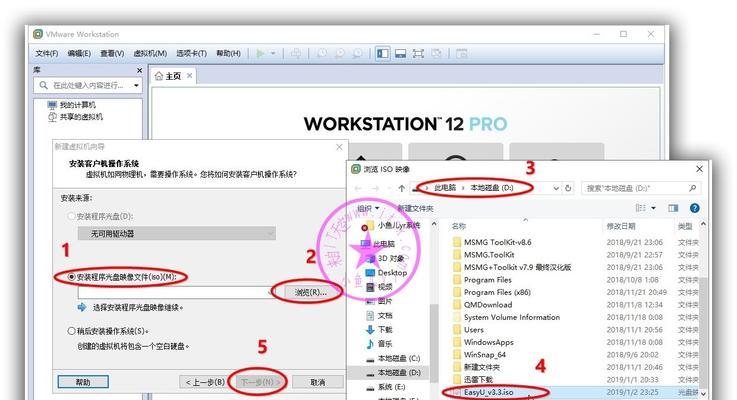Click the up-folder arrow in browse dialog
The height and width of the screenshot is (400, 737).
pyautogui.click(x=401, y=188)
